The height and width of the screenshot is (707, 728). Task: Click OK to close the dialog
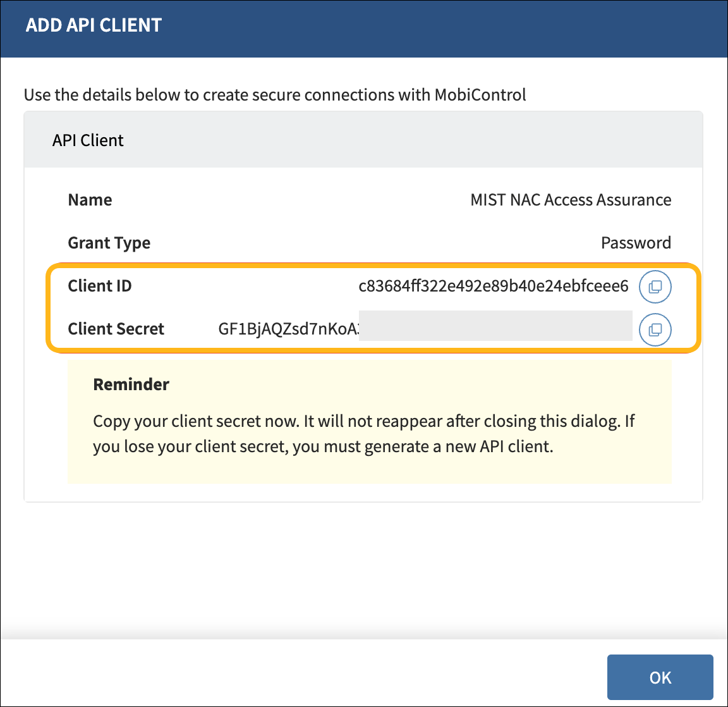click(660, 677)
